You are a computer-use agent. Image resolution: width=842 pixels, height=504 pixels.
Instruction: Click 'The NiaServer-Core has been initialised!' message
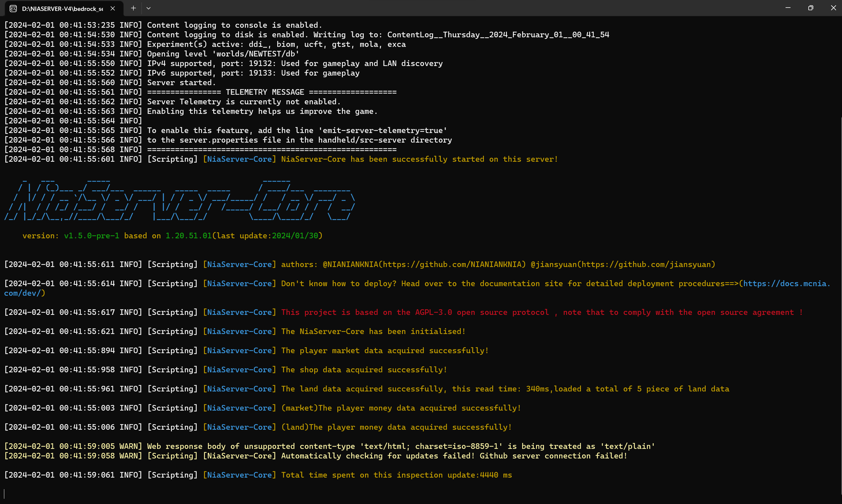tap(373, 331)
